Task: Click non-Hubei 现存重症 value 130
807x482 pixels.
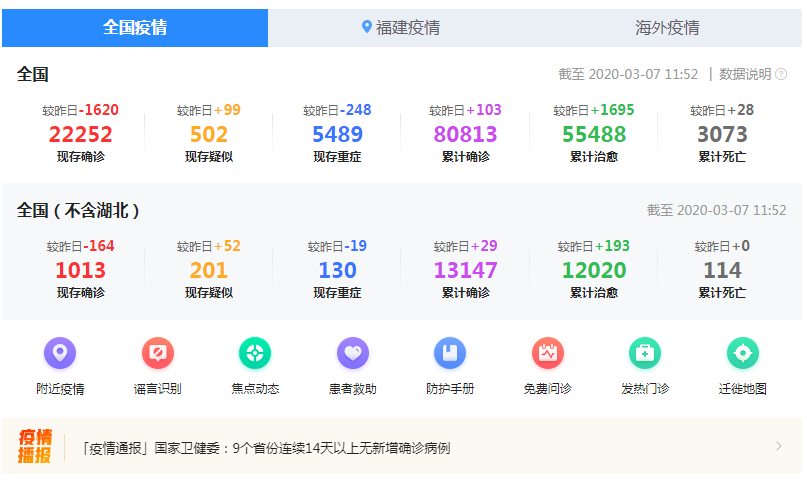Action: point(338,271)
